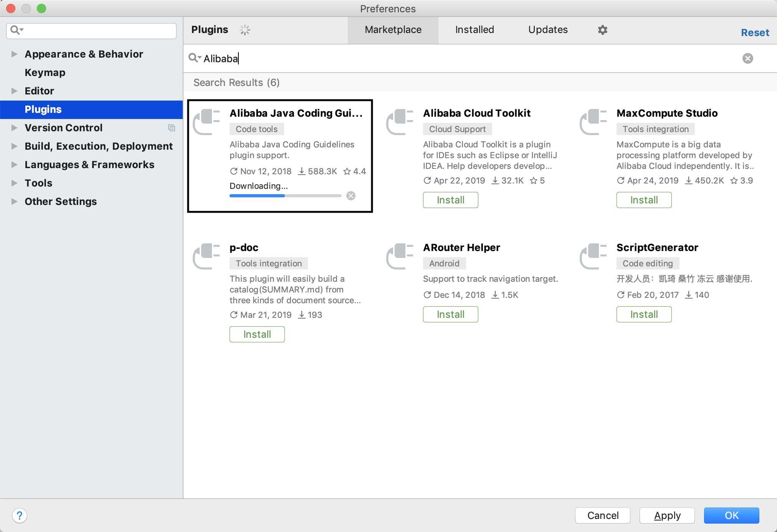Click p-doc's Tools integration tag

(x=268, y=263)
